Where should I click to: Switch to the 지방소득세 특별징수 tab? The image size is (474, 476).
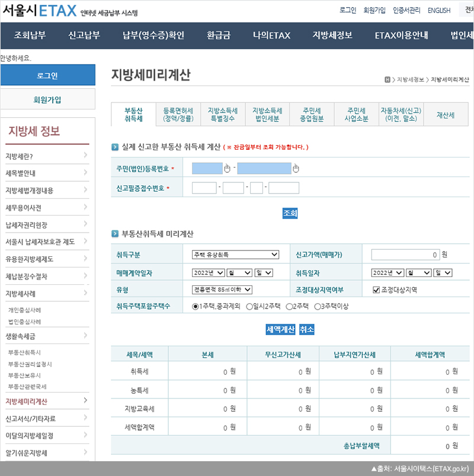click(223, 114)
